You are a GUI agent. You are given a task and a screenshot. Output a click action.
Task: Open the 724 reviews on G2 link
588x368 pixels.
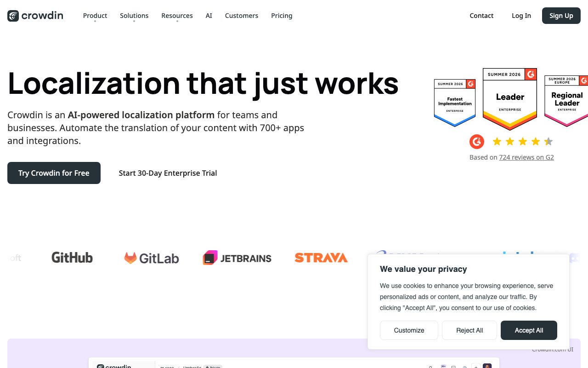coord(526,157)
